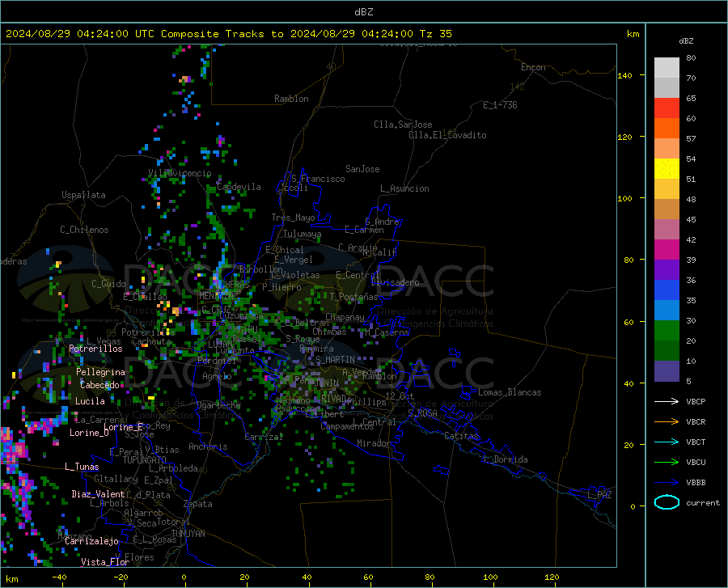The height and width of the screenshot is (588, 728).
Task: Click the Mirador map label
Action: coord(373,443)
